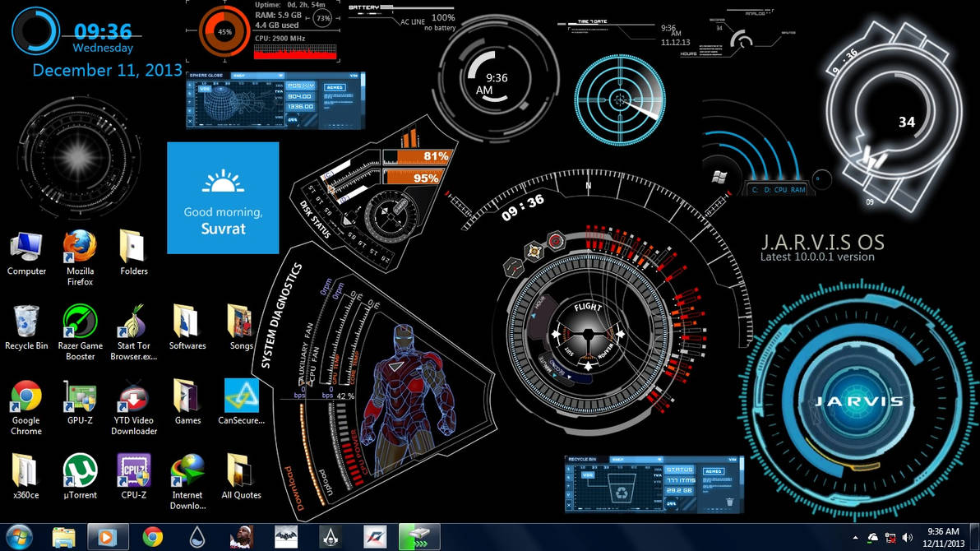Toggle the cloud sync tray icon
This screenshot has width=980, height=551.
[871, 537]
